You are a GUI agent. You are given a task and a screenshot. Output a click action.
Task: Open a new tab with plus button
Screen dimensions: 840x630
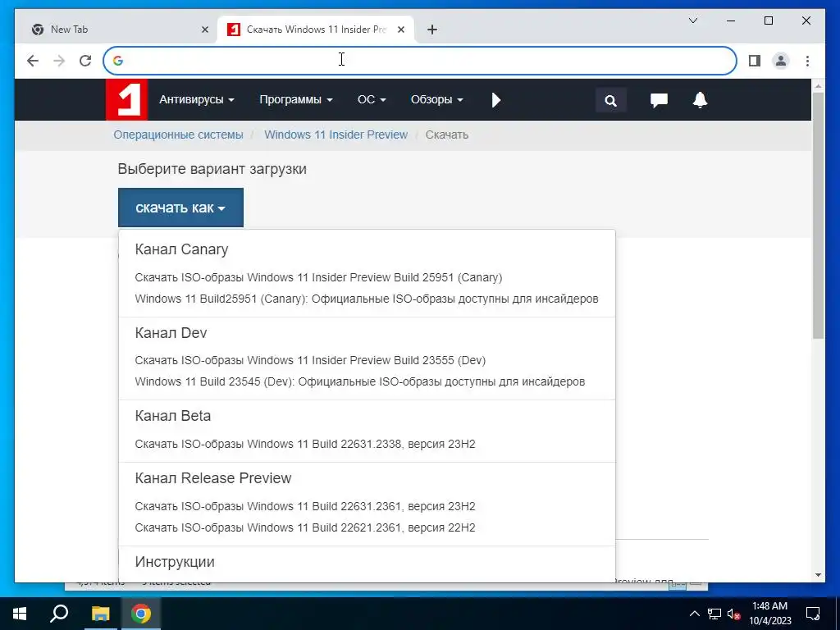(x=432, y=30)
